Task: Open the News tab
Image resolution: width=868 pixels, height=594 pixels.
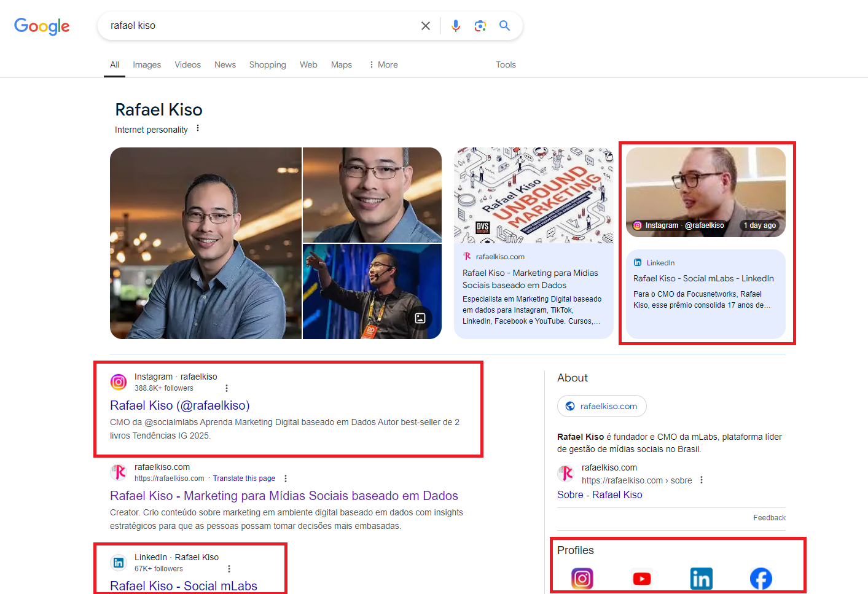Action: (x=225, y=64)
